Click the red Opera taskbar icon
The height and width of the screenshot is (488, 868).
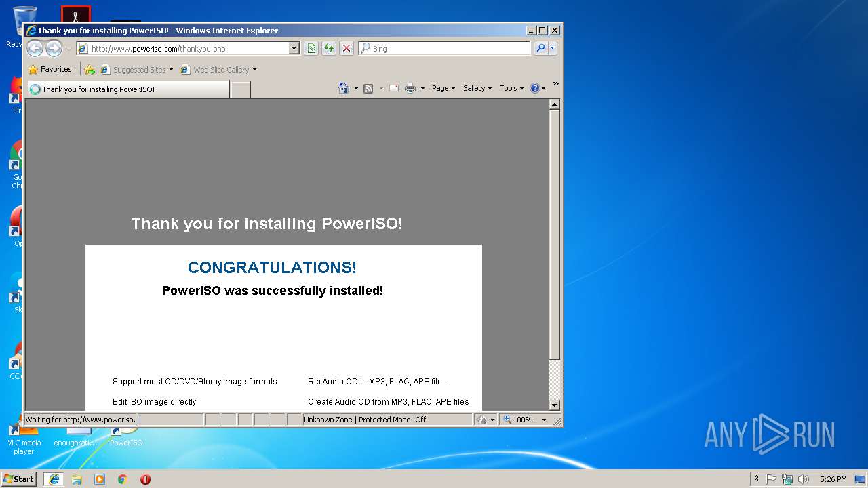(x=145, y=479)
